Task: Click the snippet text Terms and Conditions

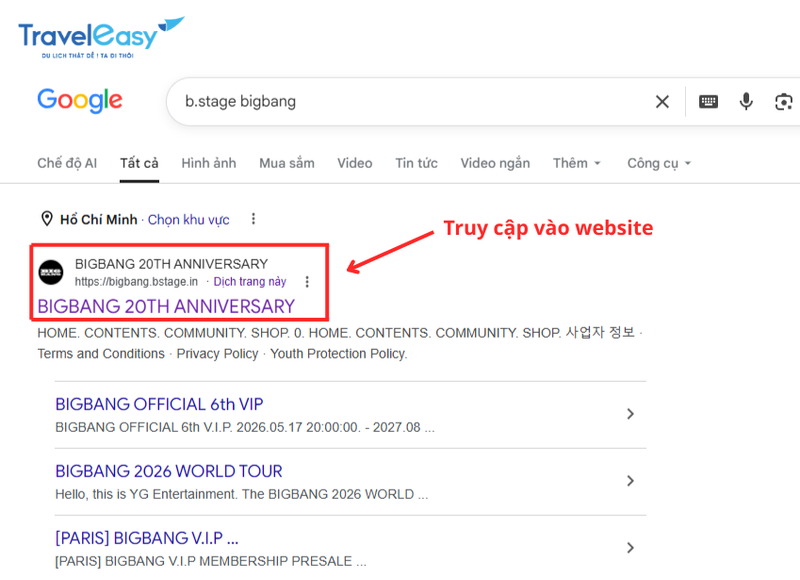Action: 101,354
